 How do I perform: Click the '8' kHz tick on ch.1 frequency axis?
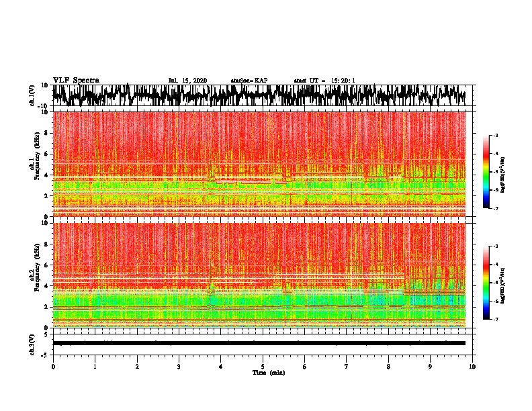[x=47, y=133]
